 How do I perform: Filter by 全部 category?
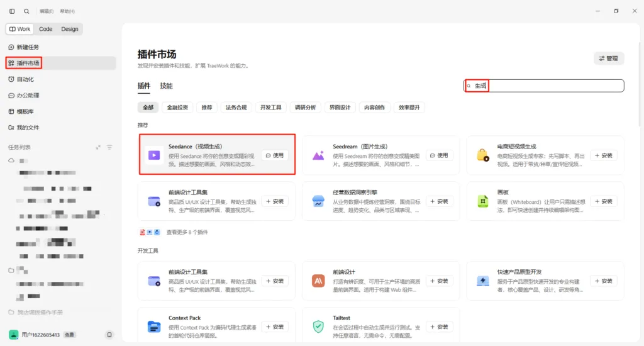(148, 107)
